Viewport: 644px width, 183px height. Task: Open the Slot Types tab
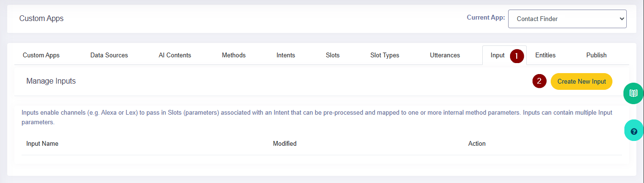(x=385, y=55)
